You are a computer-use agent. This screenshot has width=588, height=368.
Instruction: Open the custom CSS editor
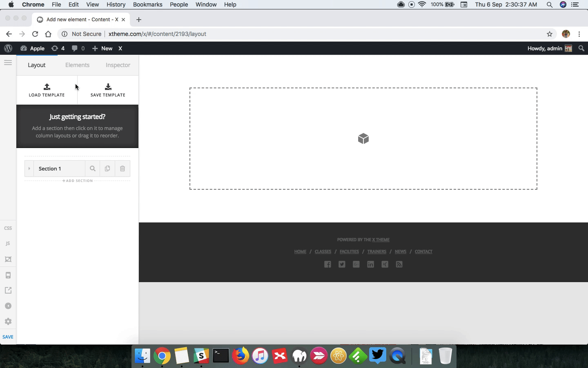tap(8, 228)
